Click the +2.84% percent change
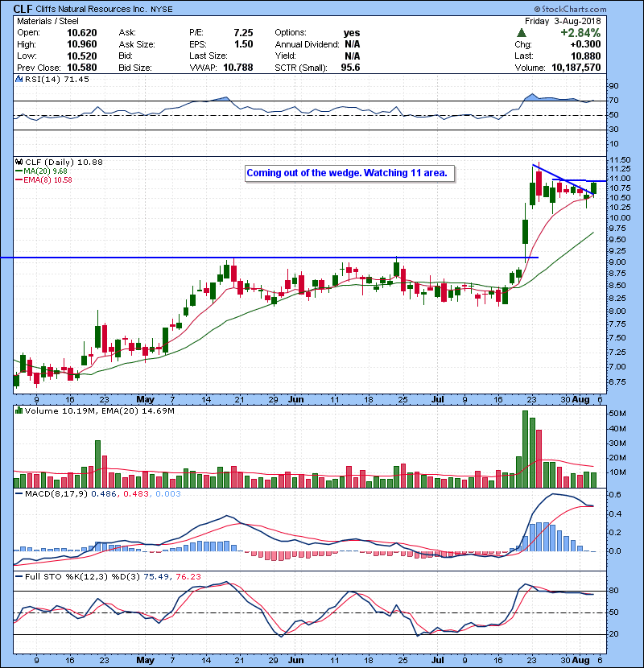This screenshot has width=644, height=668. [580, 33]
